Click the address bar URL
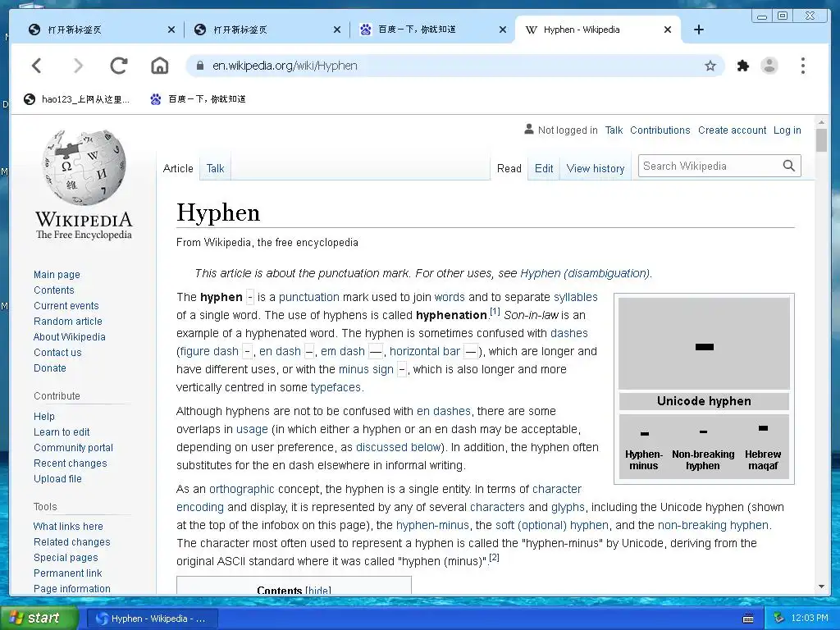The height and width of the screenshot is (630, 840). 285,66
